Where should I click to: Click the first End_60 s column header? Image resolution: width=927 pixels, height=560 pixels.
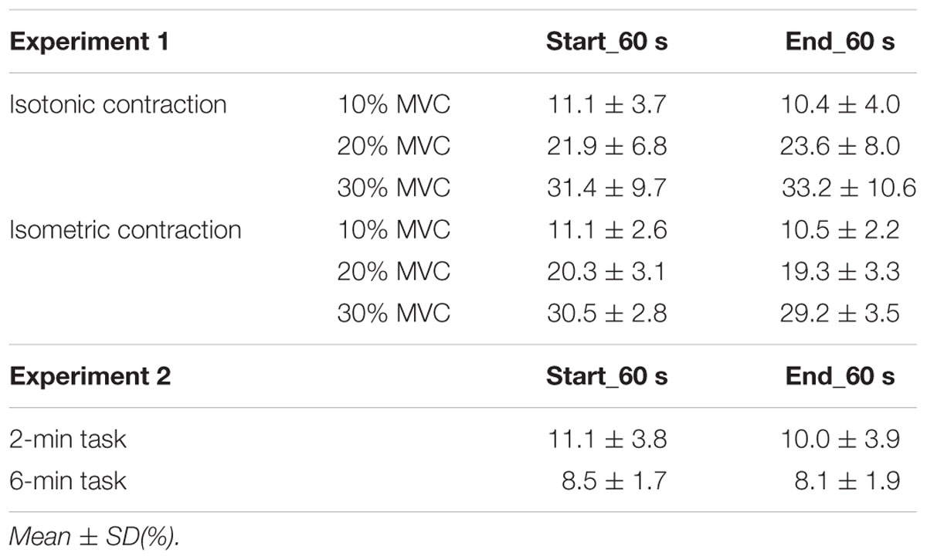point(840,42)
